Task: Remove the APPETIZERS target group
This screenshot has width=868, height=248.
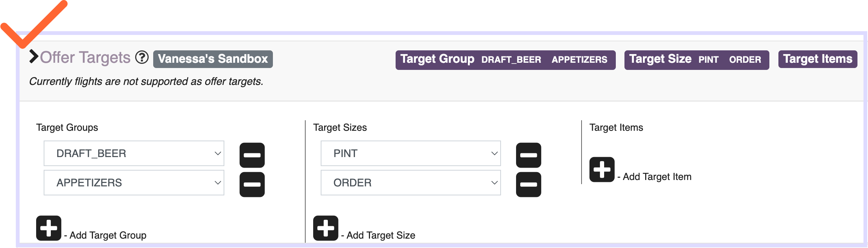Action: coord(252,184)
